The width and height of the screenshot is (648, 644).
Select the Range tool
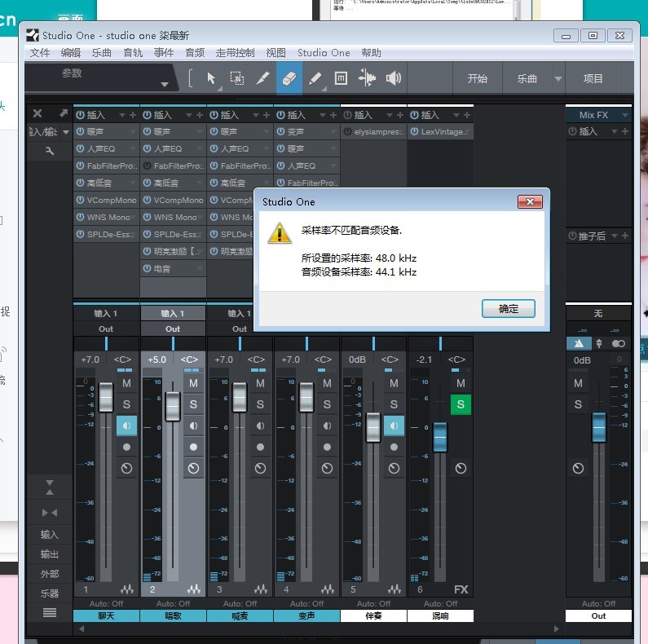(237, 78)
